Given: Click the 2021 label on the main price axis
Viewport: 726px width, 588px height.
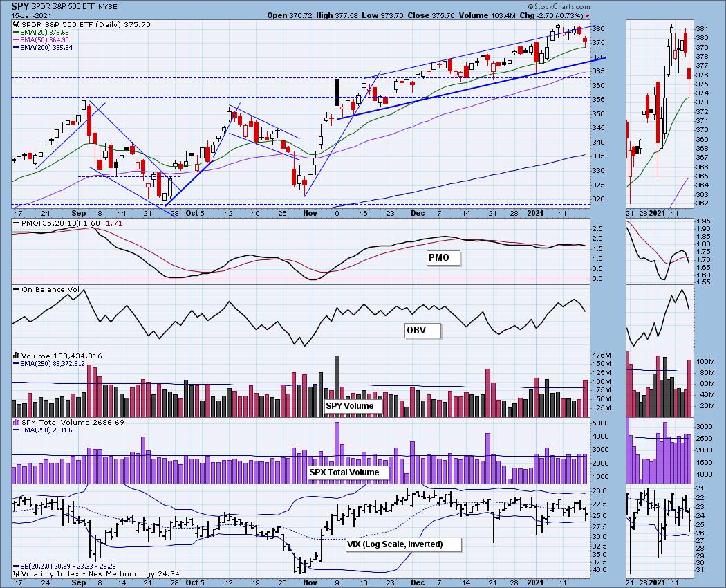Looking at the screenshot, I should (536, 213).
